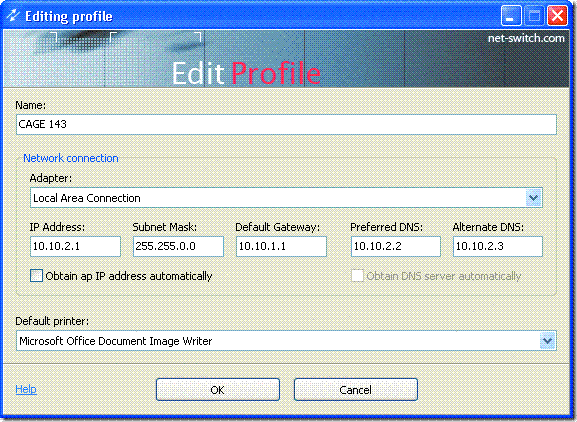The image size is (577, 422).
Task: Close the Editing profile window
Action: [557, 16]
